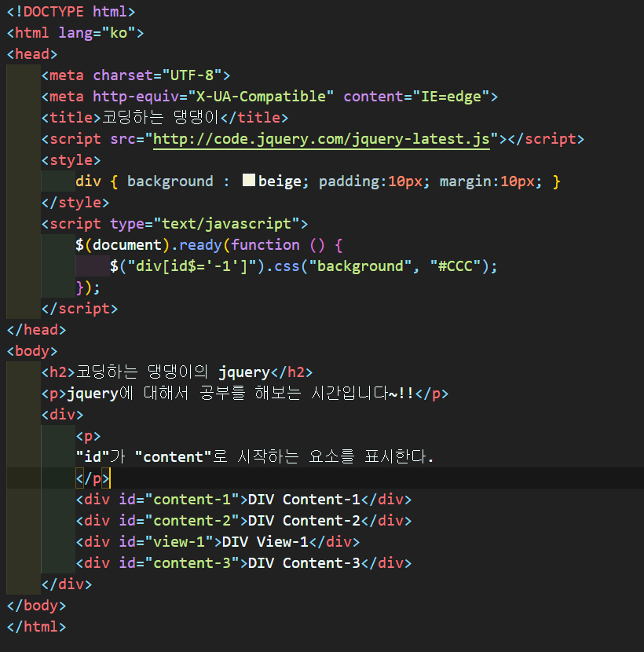
Task: Click the word background in CSS rule
Action: [x=170, y=181]
